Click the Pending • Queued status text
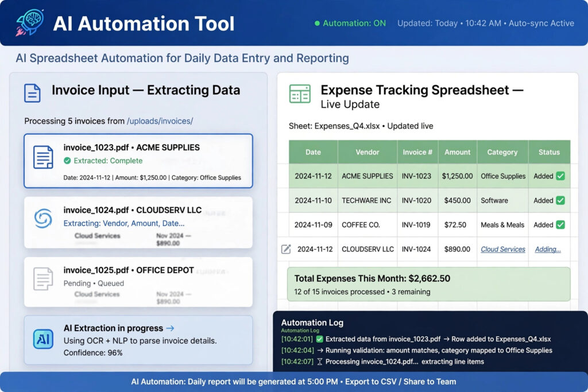Viewport: 588px width, 392px height. 94,284
